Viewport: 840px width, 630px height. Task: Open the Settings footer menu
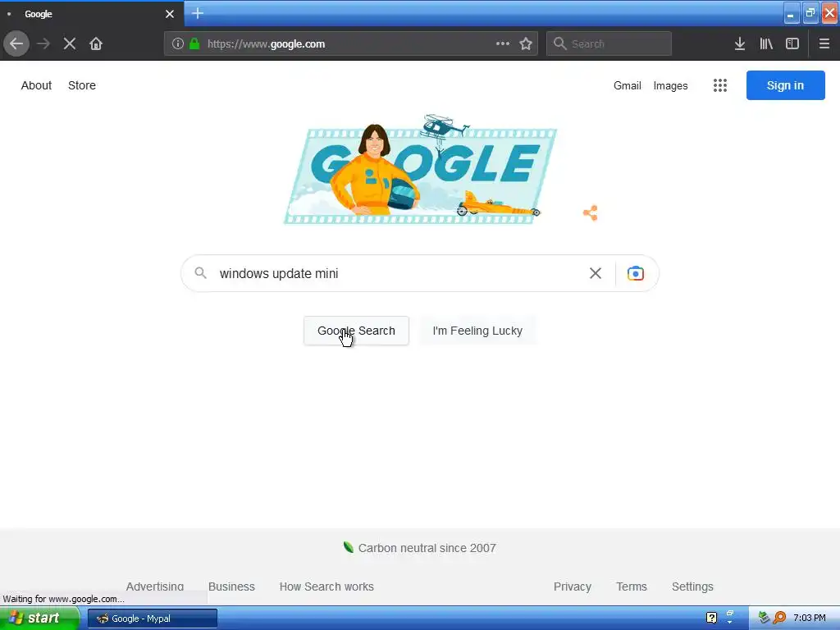coord(692,587)
